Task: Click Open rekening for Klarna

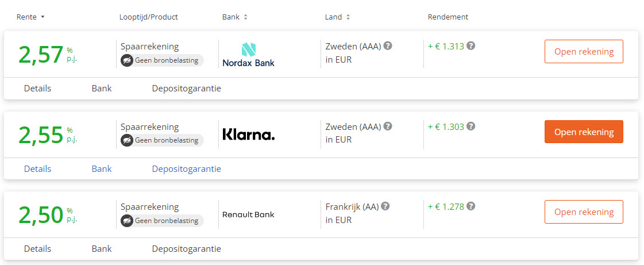Action: [x=584, y=132]
